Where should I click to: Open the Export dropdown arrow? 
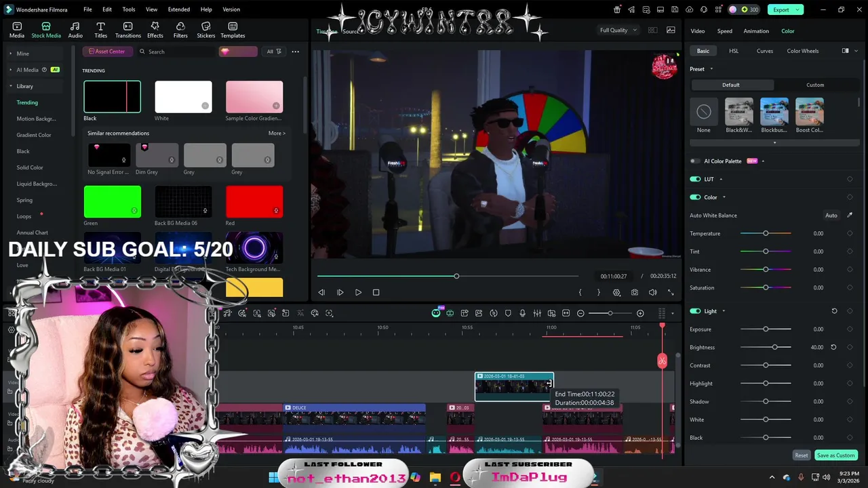(x=799, y=9)
